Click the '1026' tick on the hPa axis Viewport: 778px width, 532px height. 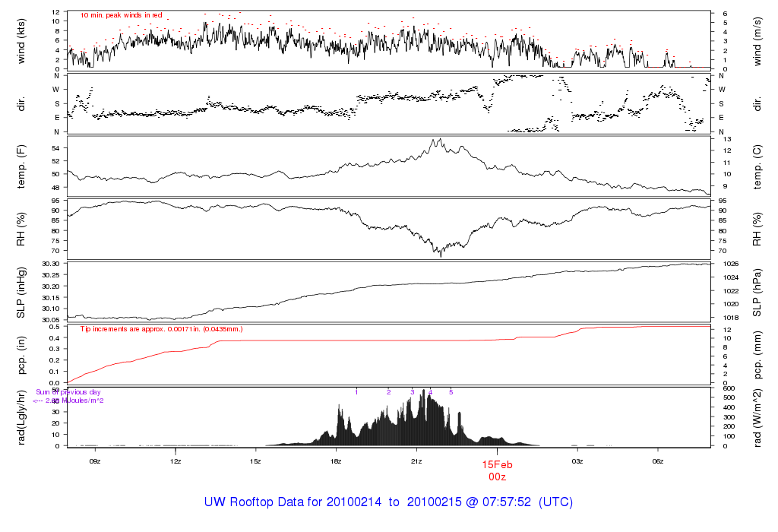(x=732, y=264)
